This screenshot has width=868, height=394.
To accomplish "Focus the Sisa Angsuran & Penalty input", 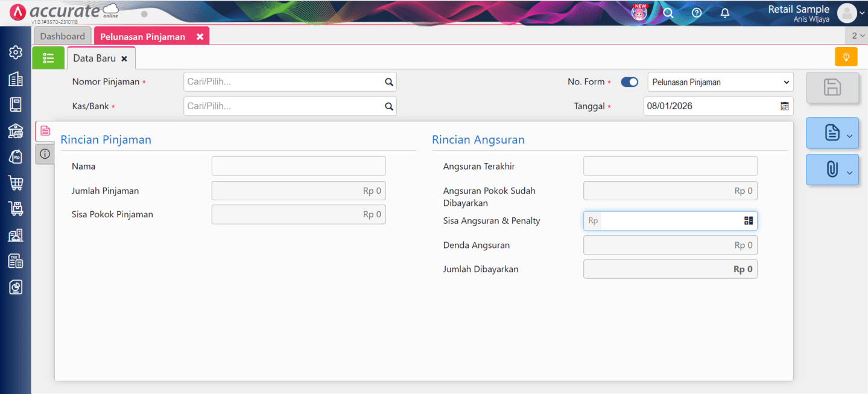I will [670, 221].
